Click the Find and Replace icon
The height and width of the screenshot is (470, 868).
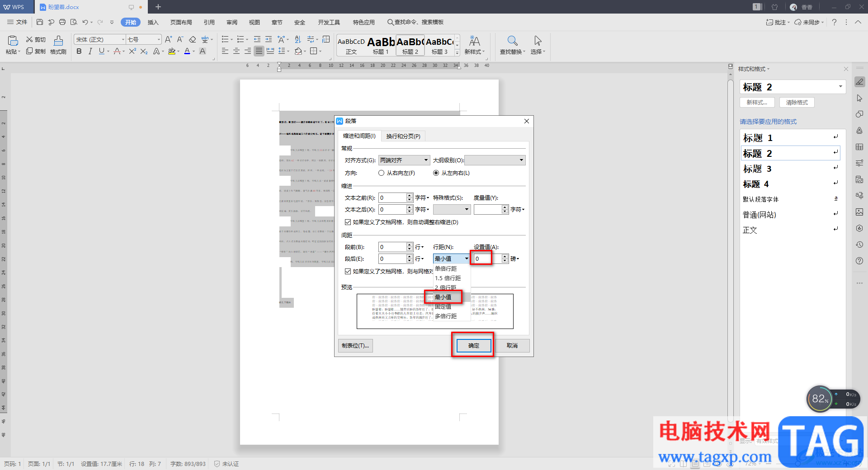pos(512,41)
